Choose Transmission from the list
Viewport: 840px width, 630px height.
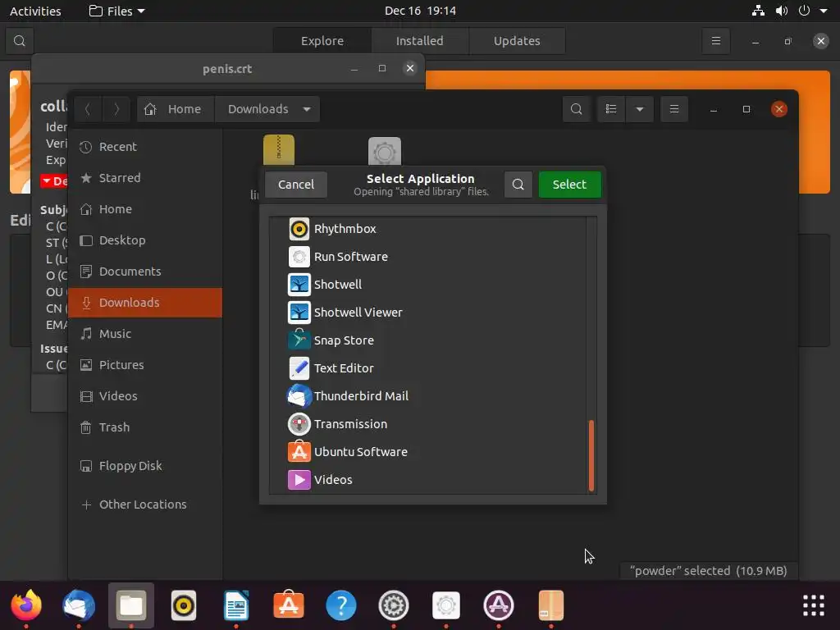point(427,424)
